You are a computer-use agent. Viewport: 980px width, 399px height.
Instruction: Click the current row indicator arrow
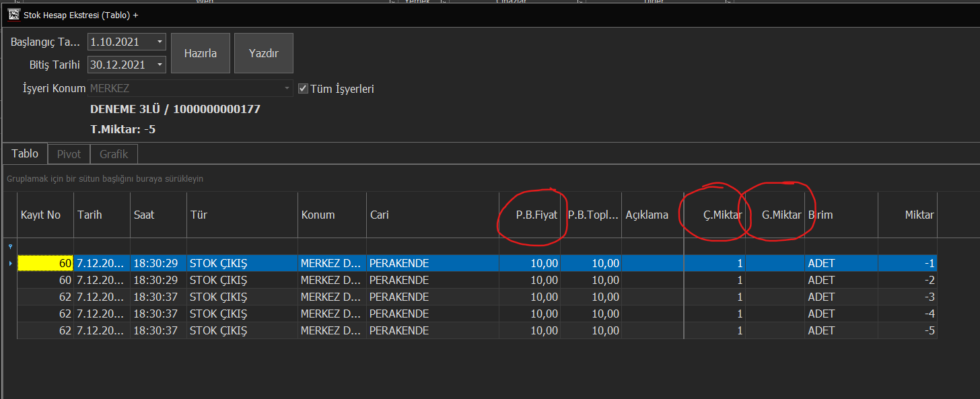[x=9, y=263]
